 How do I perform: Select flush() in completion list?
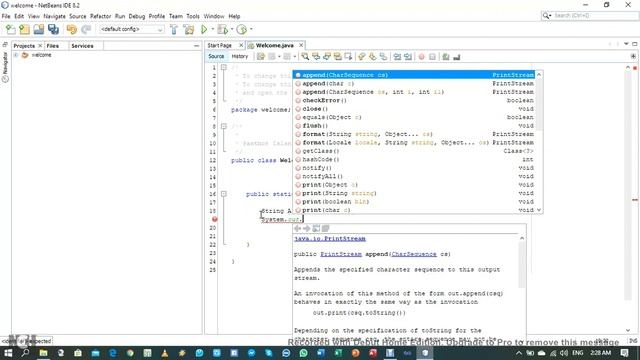pos(414,126)
